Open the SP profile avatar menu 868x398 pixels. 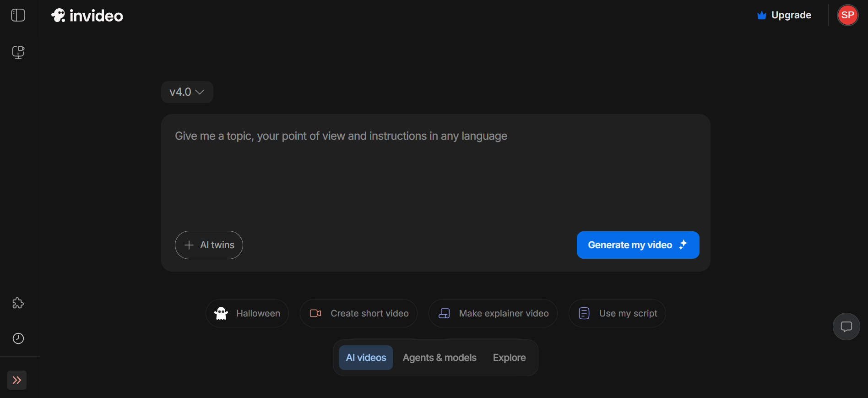847,15
